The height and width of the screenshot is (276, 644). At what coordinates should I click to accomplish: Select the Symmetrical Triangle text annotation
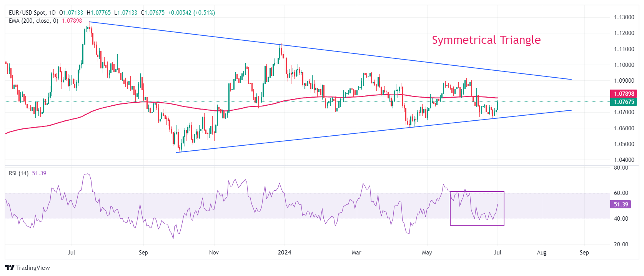point(486,40)
